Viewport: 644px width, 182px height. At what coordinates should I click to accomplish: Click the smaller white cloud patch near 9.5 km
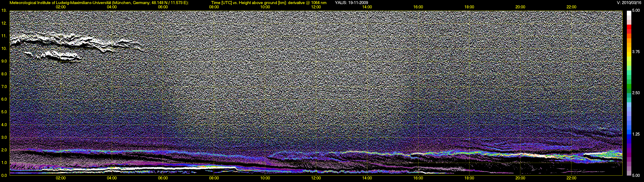(53, 56)
